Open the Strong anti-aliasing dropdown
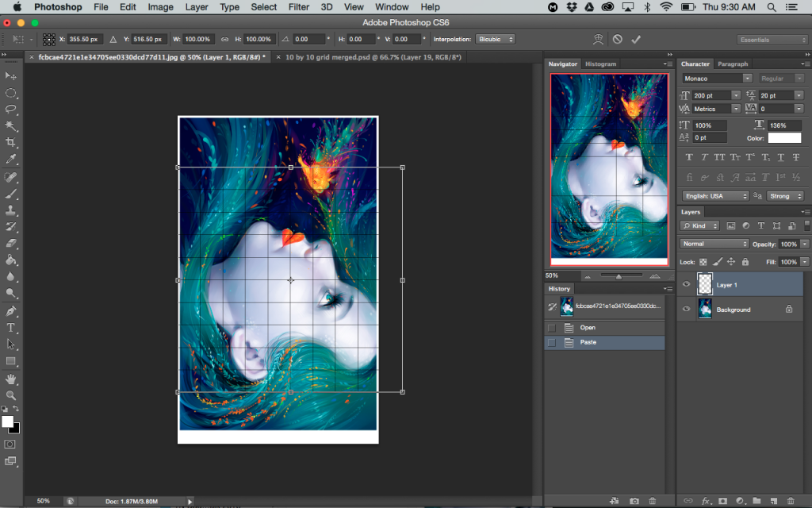The width and height of the screenshot is (812, 508). click(x=785, y=196)
